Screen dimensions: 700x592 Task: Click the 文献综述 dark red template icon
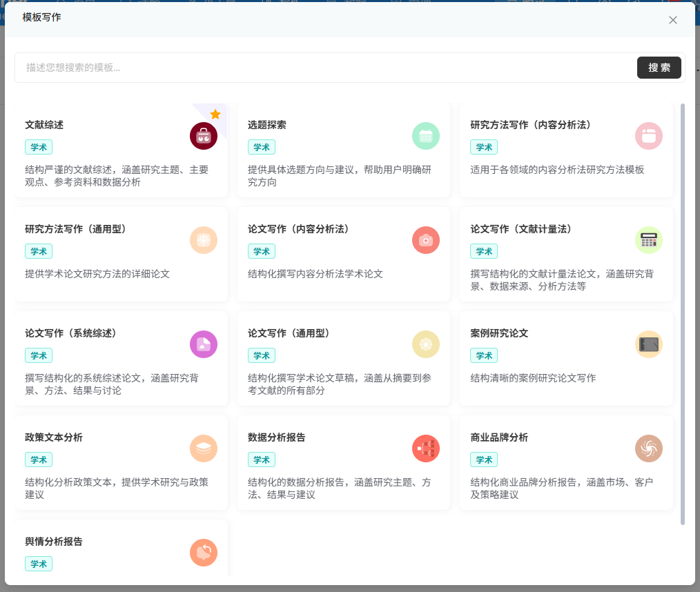coord(204,136)
